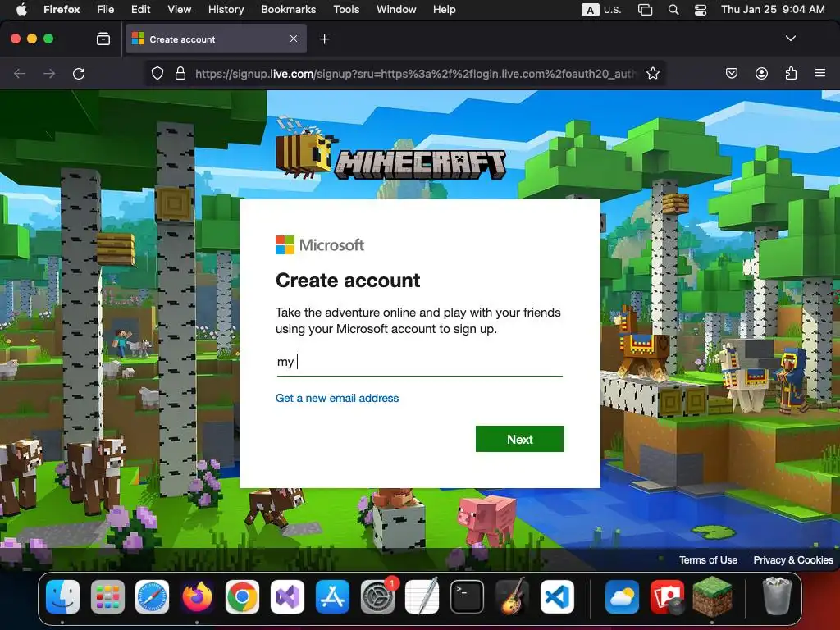840x630 pixels.
Task: Open the Edit menu
Action: (141, 9)
